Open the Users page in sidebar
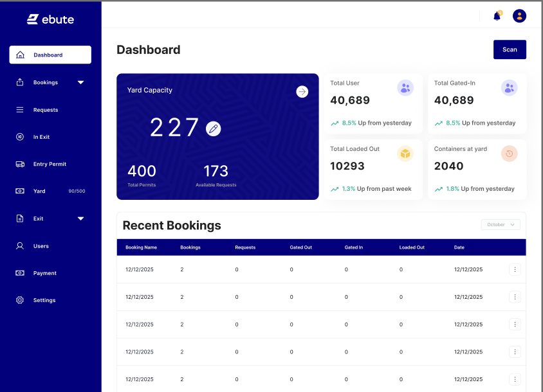Image resolution: width=543 pixels, height=392 pixels. (x=41, y=246)
